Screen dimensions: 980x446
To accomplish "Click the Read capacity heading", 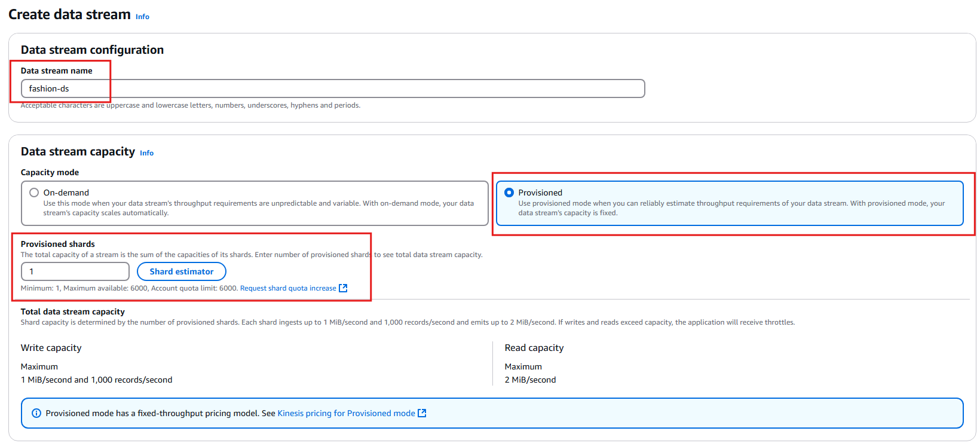I will pyautogui.click(x=534, y=348).
